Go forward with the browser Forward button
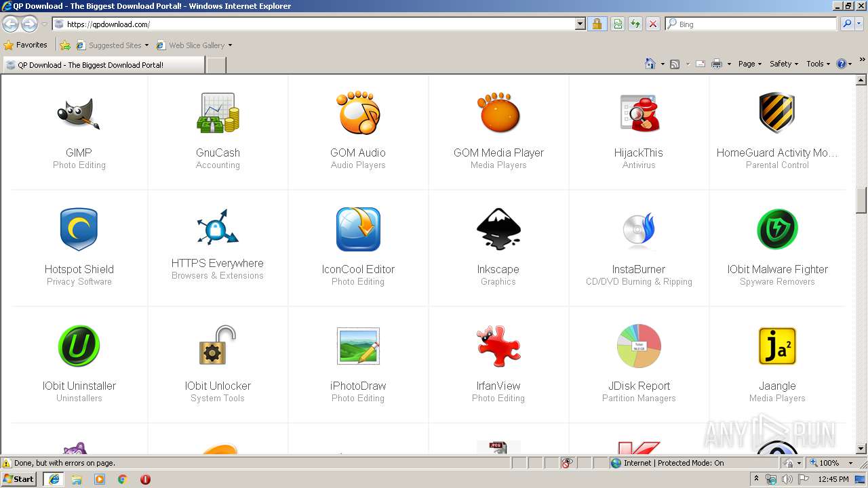 coord(29,24)
